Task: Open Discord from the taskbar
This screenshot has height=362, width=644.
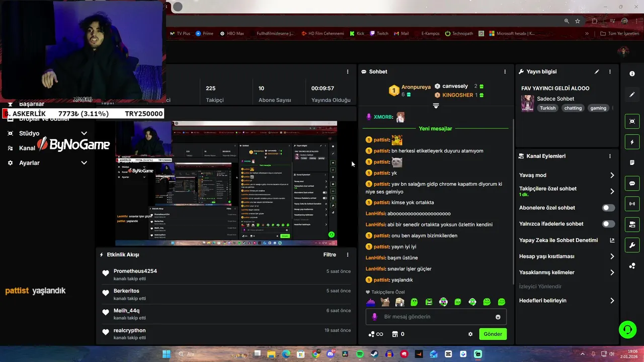Action: [331, 354]
